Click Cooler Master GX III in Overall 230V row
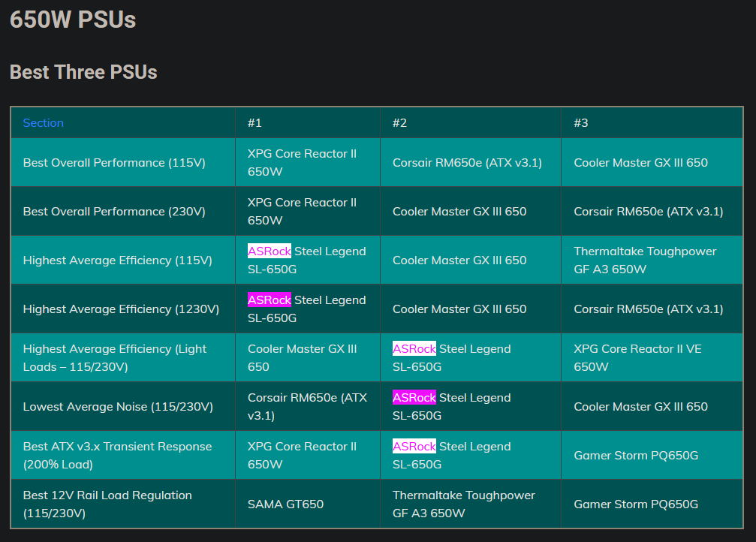The height and width of the screenshot is (542, 756). tap(459, 211)
